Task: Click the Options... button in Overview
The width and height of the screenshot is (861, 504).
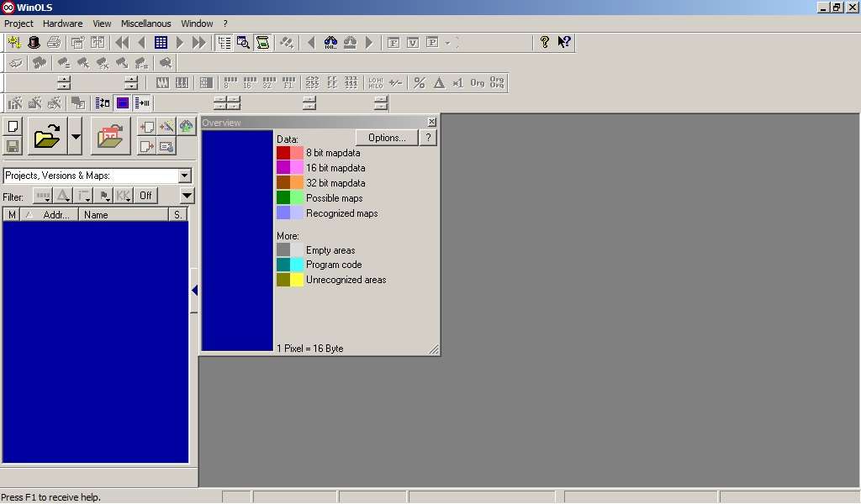Action: tap(387, 138)
